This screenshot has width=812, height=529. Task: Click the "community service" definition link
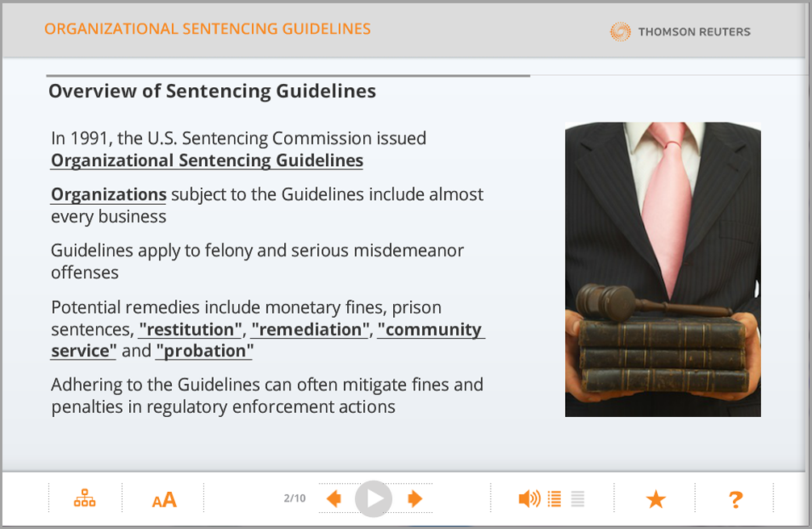(429, 330)
